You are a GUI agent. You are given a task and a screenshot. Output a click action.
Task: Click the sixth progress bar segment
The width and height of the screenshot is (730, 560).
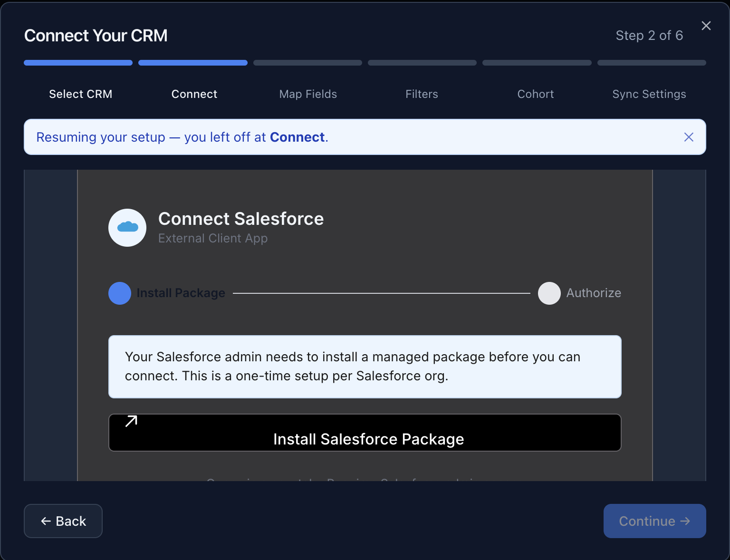coord(652,63)
